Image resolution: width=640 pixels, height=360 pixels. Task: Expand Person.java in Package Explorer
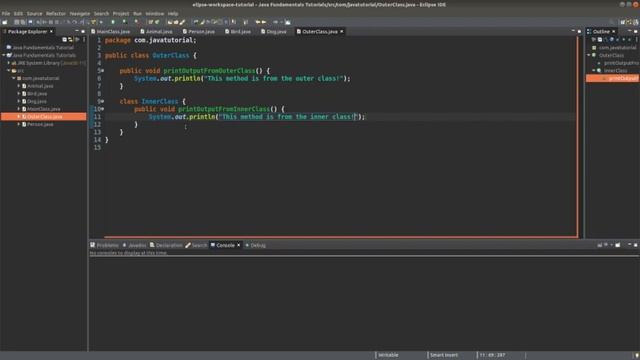point(18,124)
